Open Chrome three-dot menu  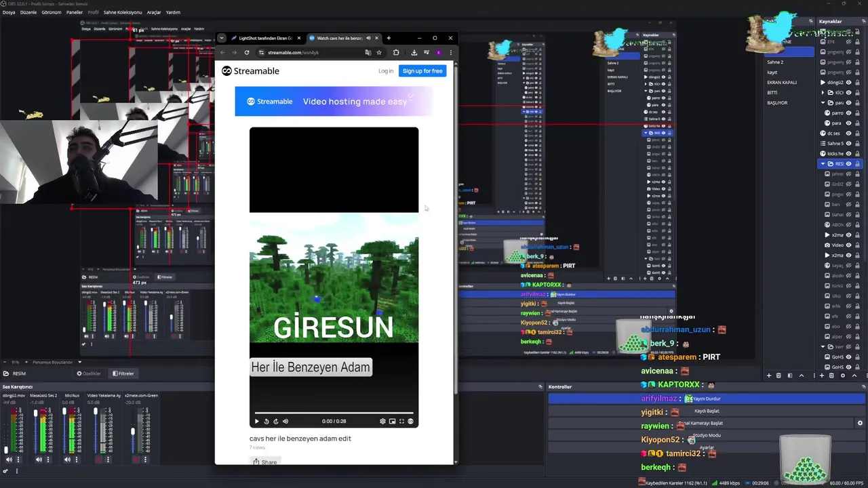pos(450,52)
